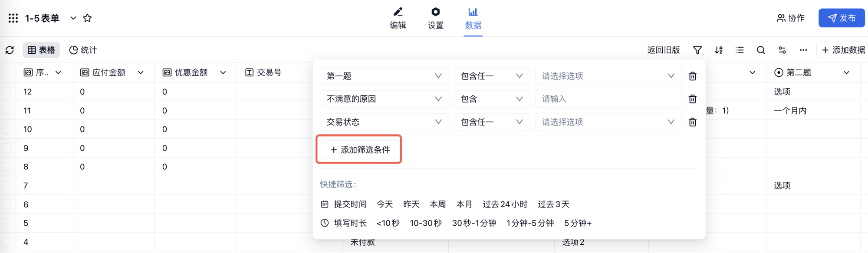Click 添加筛选条件 button
This screenshot has height=253, width=868.
360,149
